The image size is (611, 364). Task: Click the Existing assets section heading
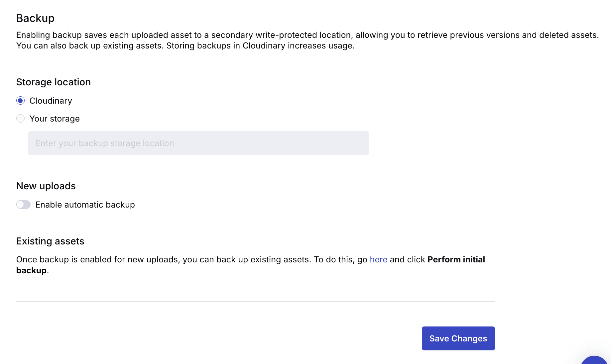pyautogui.click(x=50, y=241)
